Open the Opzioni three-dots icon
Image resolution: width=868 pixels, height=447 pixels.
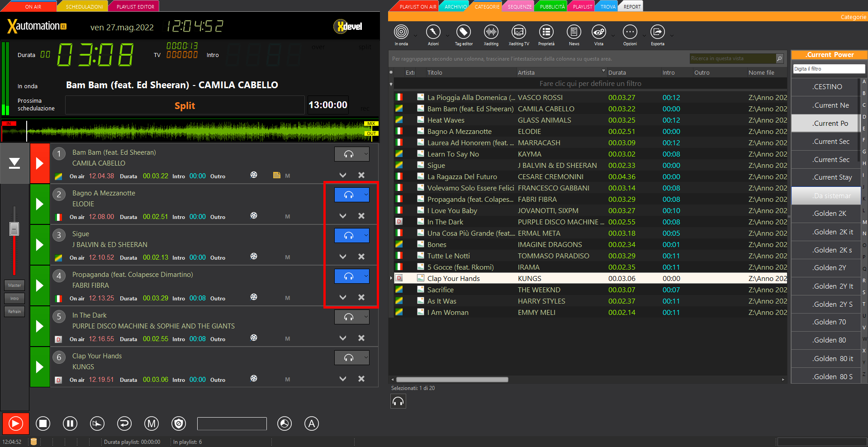[x=630, y=32]
